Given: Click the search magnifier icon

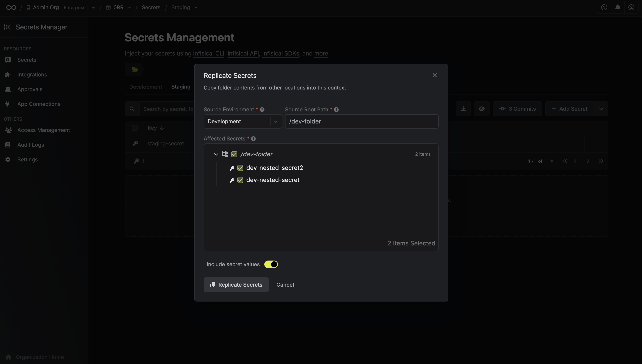Looking at the screenshot, I should coord(132,109).
